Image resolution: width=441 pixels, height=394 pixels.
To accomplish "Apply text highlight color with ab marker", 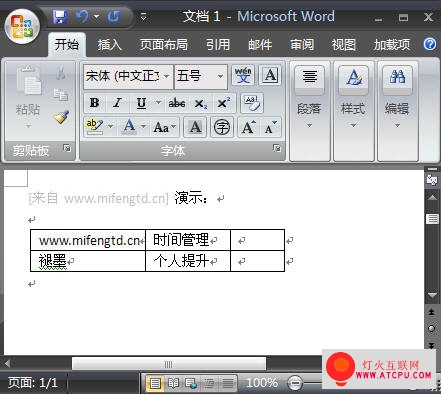I will point(95,127).
